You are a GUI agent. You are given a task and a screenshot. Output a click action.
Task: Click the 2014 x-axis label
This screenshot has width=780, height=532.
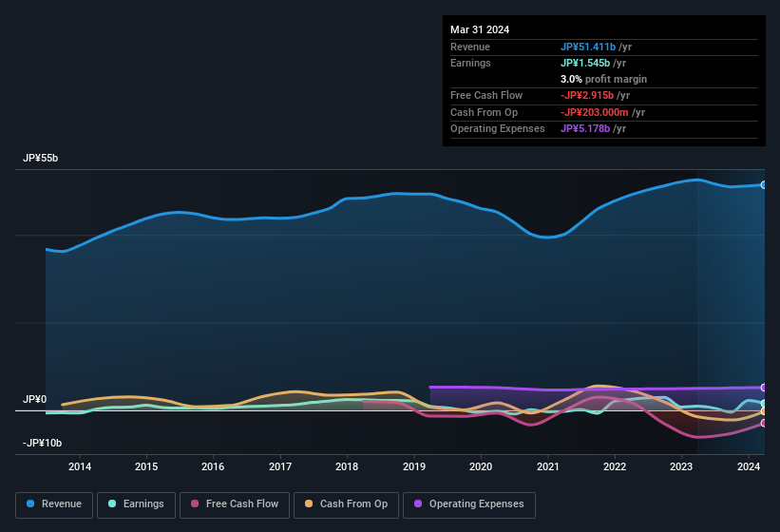click(80, 466)
